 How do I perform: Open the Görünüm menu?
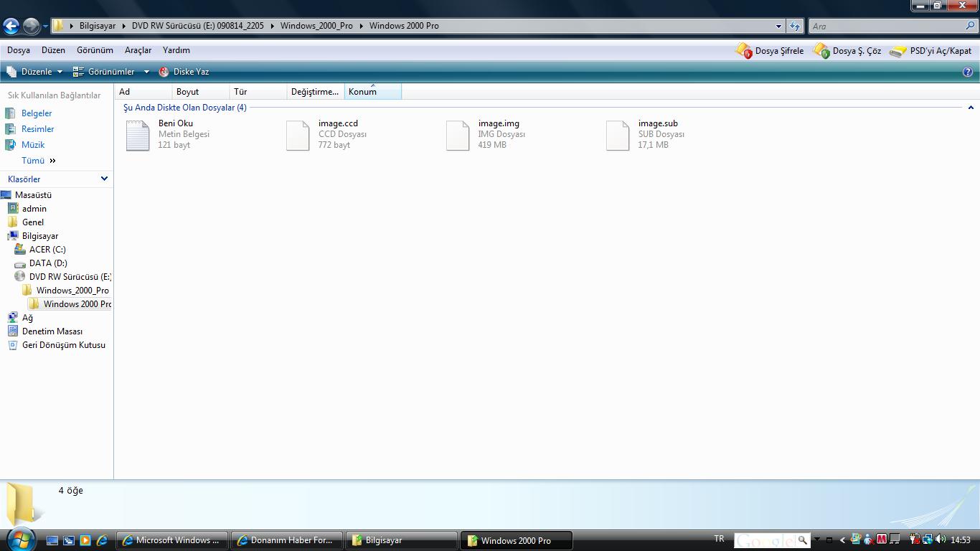[x=95, y=50]
